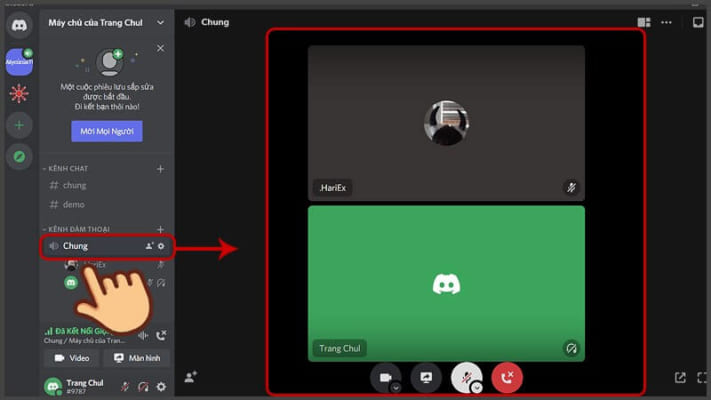
Task: Click the Trang Chul name label
Action: click(340, 348)
